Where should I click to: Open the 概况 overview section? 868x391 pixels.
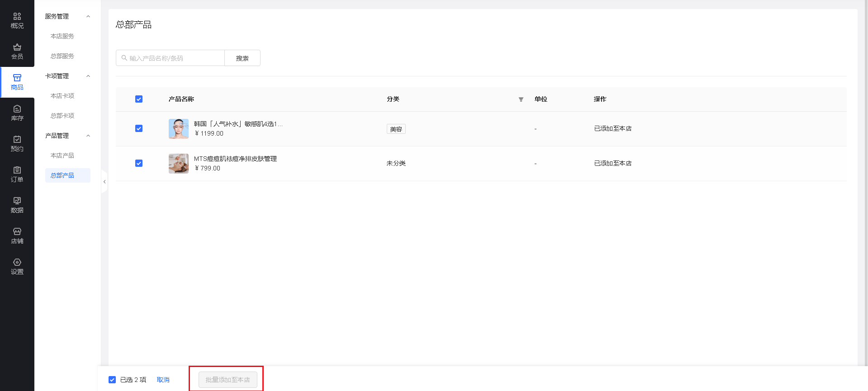[17, 21]
